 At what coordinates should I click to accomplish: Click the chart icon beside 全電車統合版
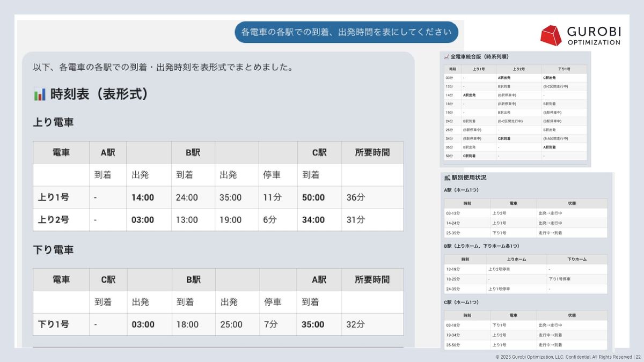(446, 56)
